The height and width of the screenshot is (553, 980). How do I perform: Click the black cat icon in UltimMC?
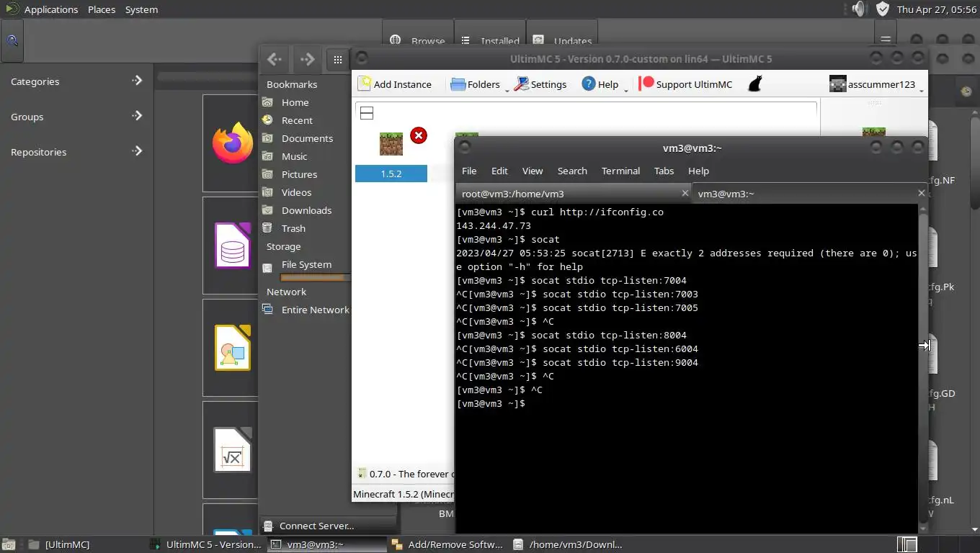[754, 84]
